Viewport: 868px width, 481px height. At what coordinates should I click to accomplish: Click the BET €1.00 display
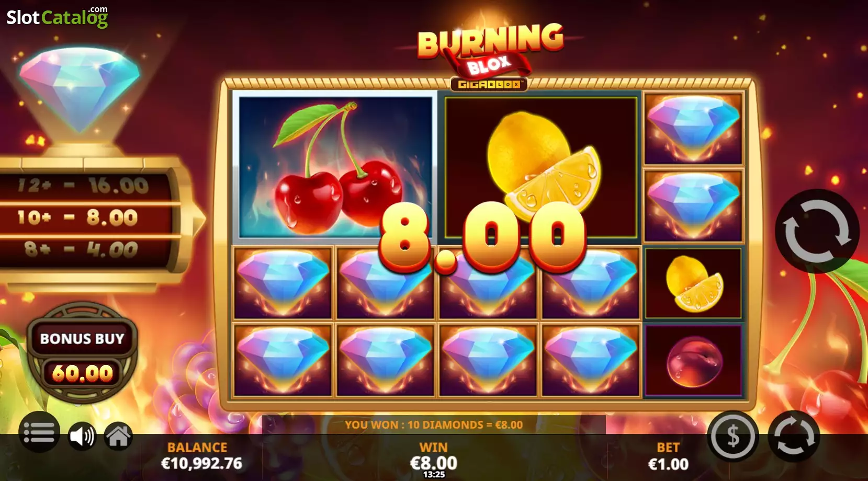point(668,456)
